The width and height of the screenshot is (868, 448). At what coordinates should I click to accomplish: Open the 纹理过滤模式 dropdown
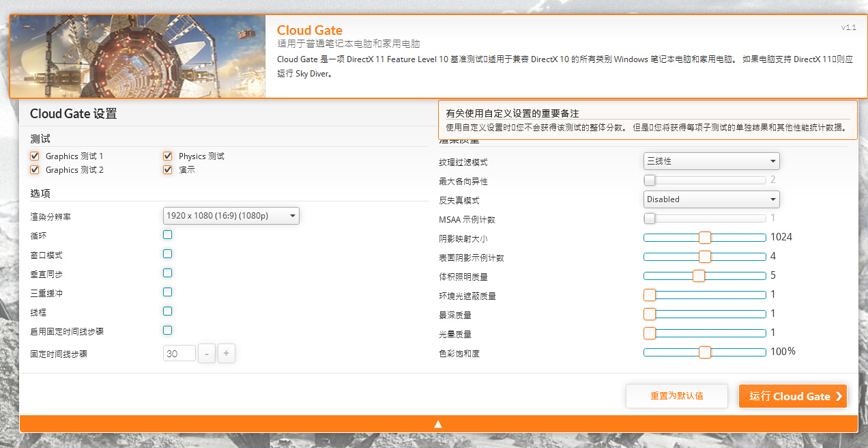[x=712, y=161]
